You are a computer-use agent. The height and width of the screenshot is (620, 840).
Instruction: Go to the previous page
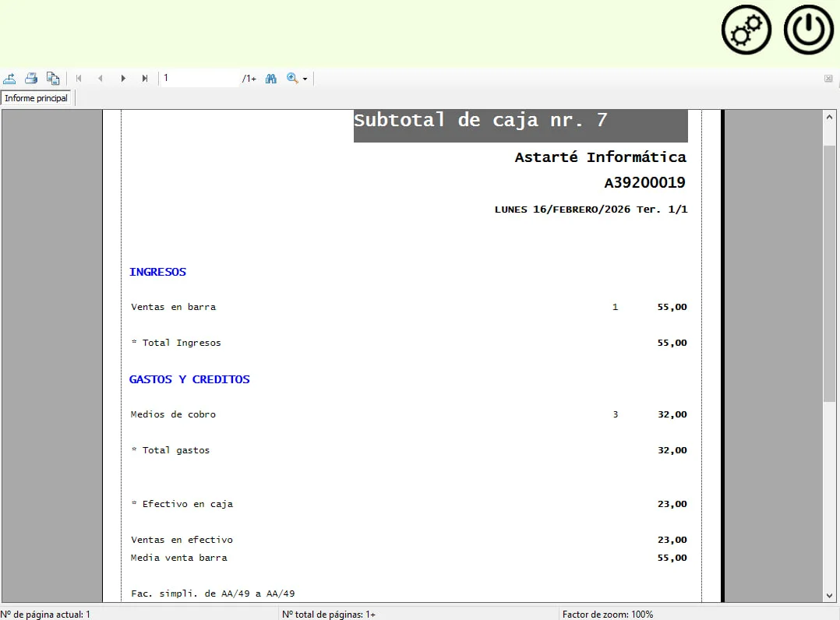(x=101, y=78)
